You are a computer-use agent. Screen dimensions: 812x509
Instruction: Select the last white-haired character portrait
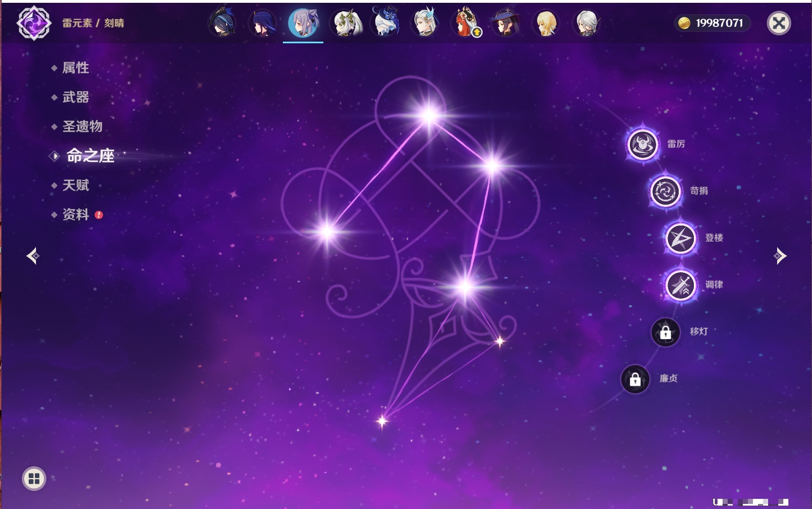pos(587,23)
